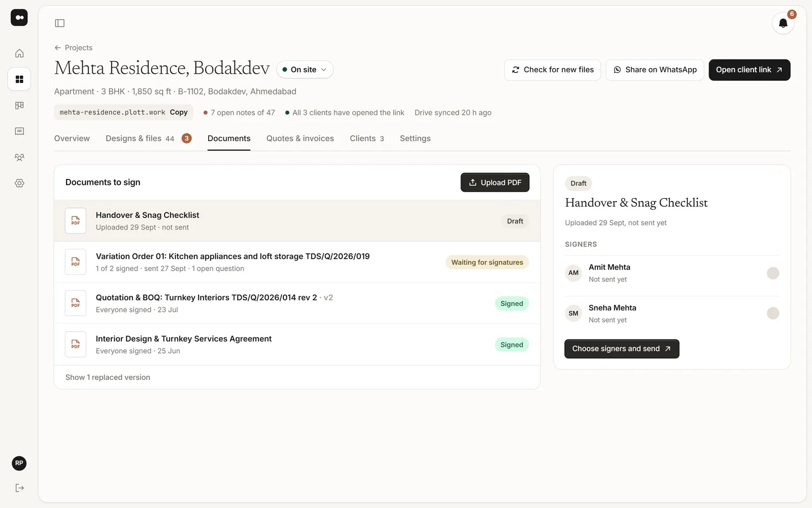Click PDF icon of Interior Design Agreement

76,344
